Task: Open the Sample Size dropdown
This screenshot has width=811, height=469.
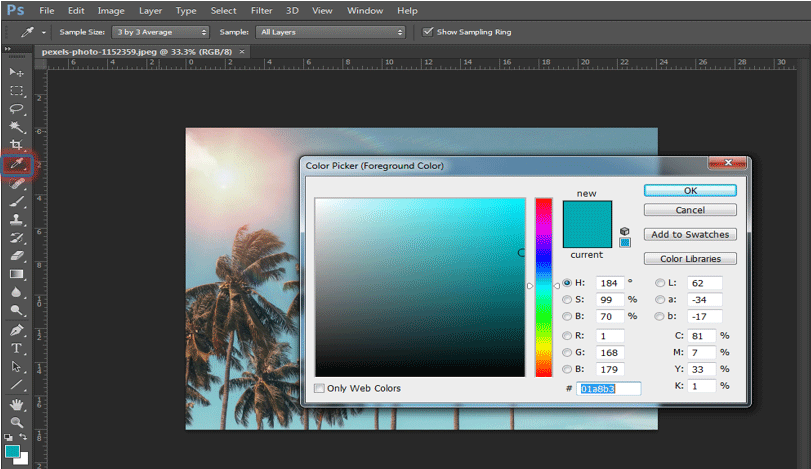Action: coord(161,32)
